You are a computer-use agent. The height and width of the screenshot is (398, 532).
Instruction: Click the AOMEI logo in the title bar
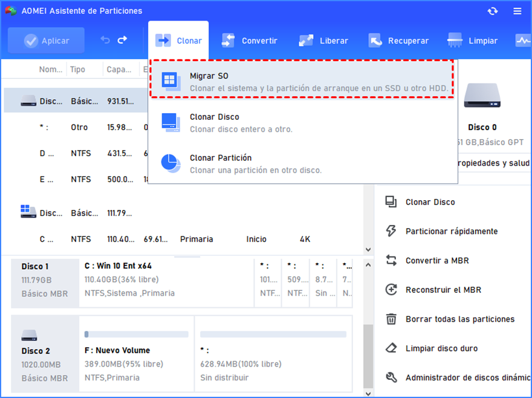click(11, 11)
